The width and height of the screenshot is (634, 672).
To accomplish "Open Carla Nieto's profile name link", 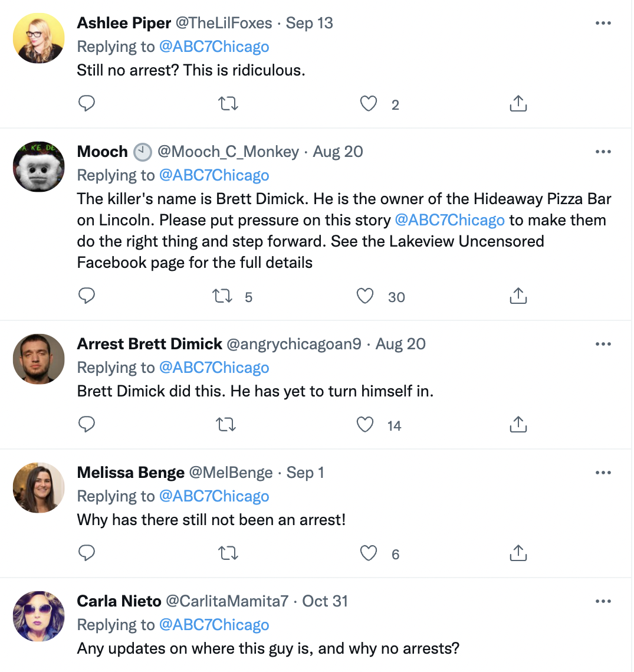I will 119,601.
